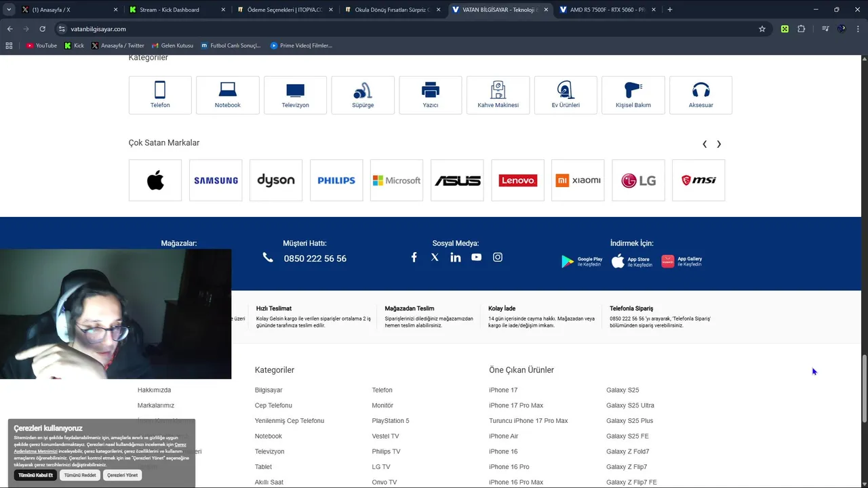Open Vatan's Facebook page icon
This screenshot has width=868, height=488.
coord(414,258)
